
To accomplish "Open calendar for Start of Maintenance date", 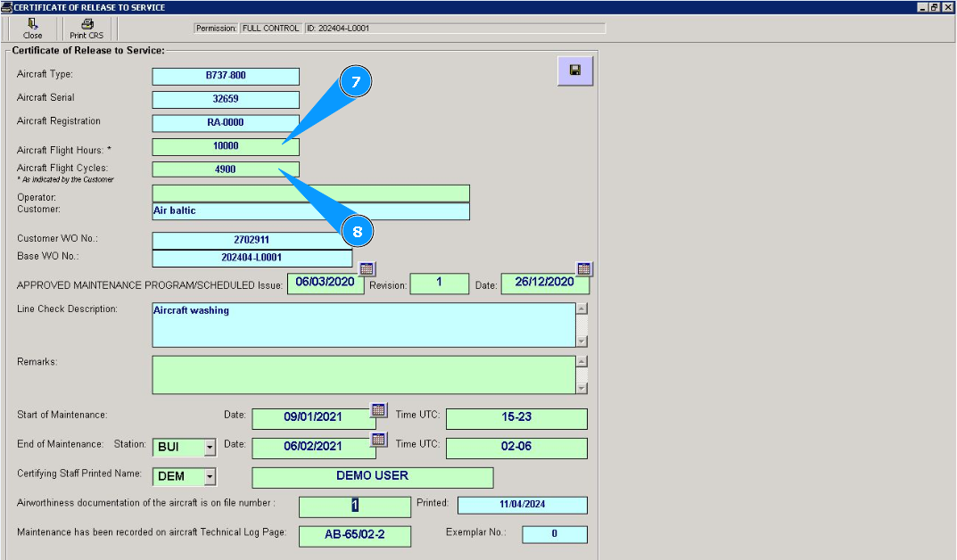I will [378, 409].
